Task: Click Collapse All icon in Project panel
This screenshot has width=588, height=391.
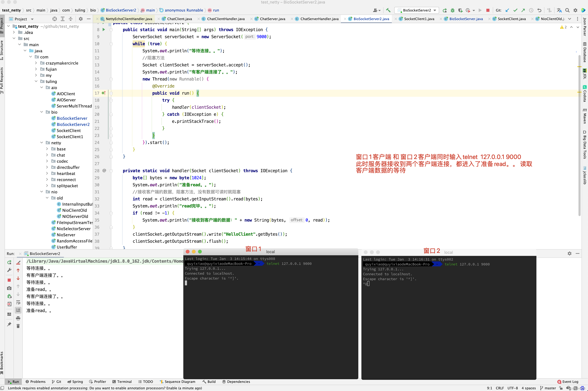Action: coord(71,19)
